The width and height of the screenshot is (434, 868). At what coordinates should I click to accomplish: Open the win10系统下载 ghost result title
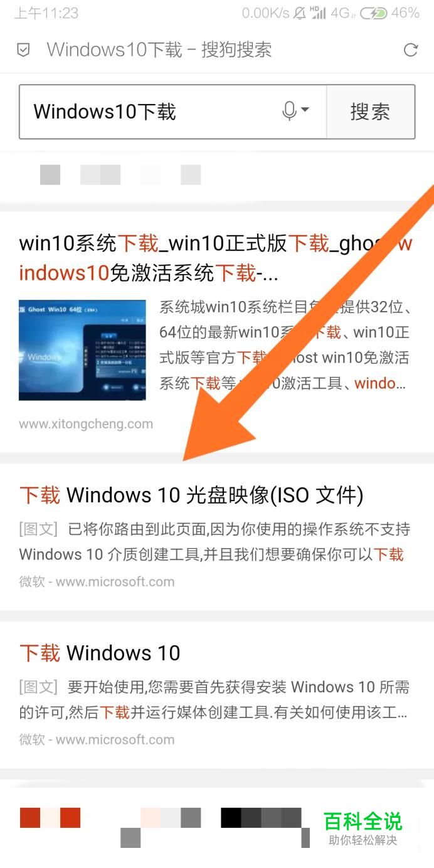coord(216,258)
